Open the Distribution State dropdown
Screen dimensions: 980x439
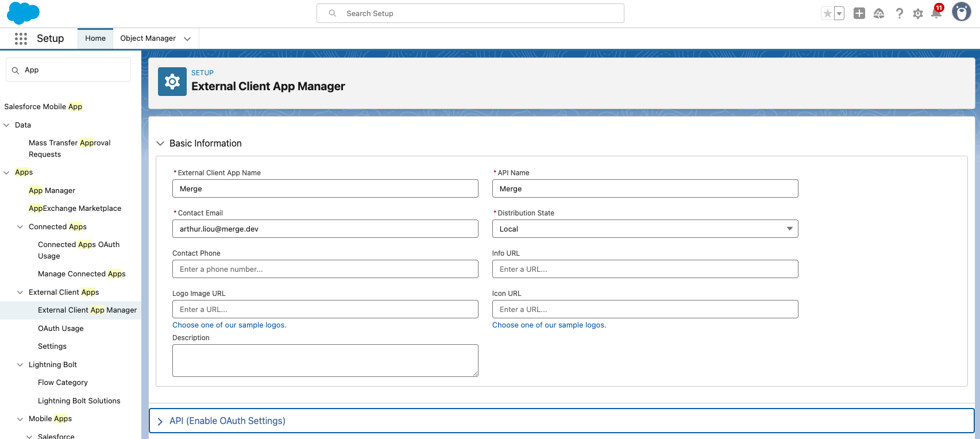pyautogui.click(x=645, y=229)
